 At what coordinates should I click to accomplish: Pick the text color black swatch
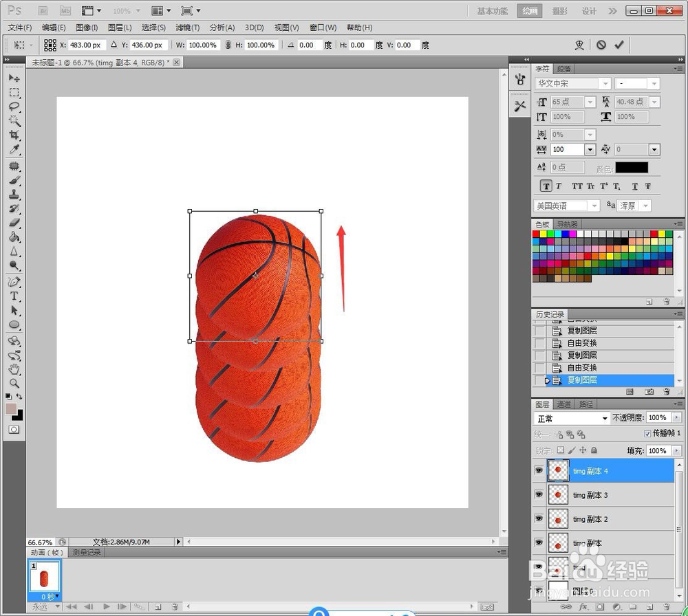[x=632, y=168]
